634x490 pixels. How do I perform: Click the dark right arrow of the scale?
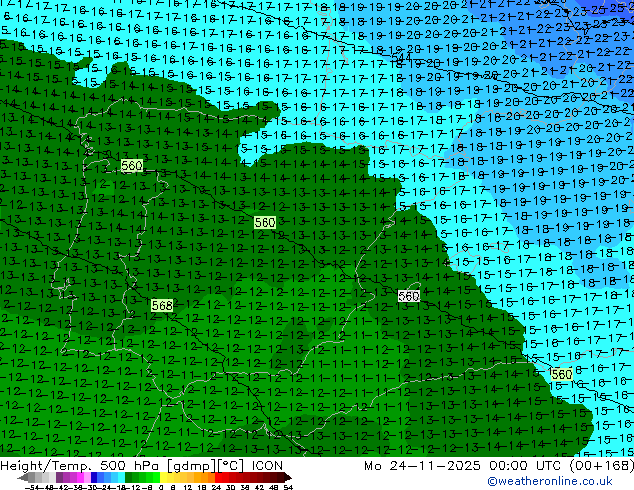288,477
